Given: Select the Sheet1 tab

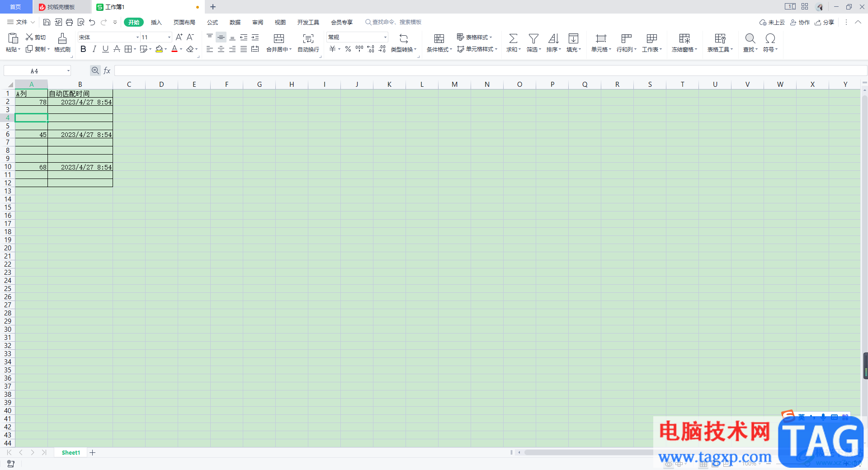Looking at the screenshot, I should tap(71, 452).
